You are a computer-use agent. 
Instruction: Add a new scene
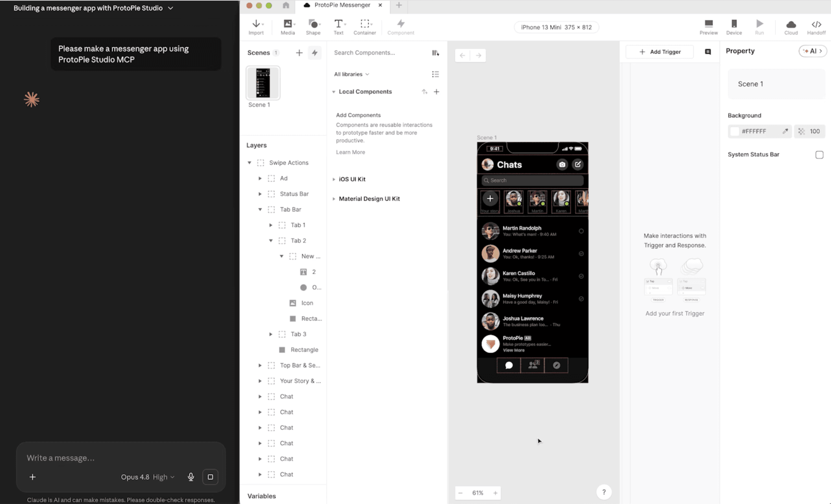[299, 53]
